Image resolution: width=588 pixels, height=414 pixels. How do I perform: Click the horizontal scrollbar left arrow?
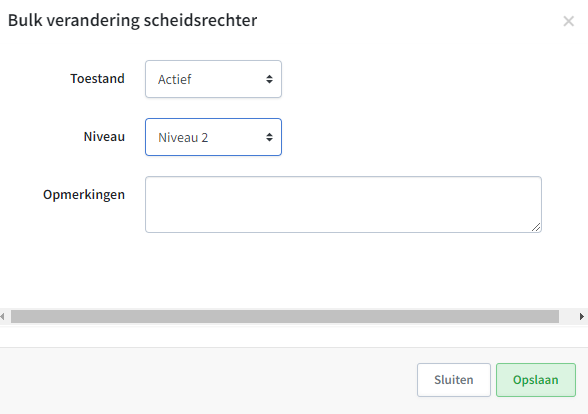[x=3, y=316]
